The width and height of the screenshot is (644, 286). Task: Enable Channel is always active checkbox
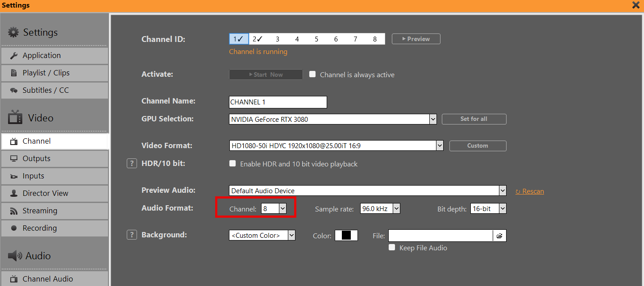(x=312, y=75)
